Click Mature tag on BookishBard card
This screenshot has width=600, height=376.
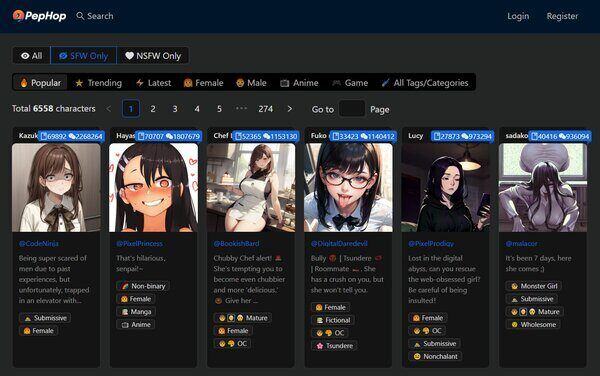[242, 318]
